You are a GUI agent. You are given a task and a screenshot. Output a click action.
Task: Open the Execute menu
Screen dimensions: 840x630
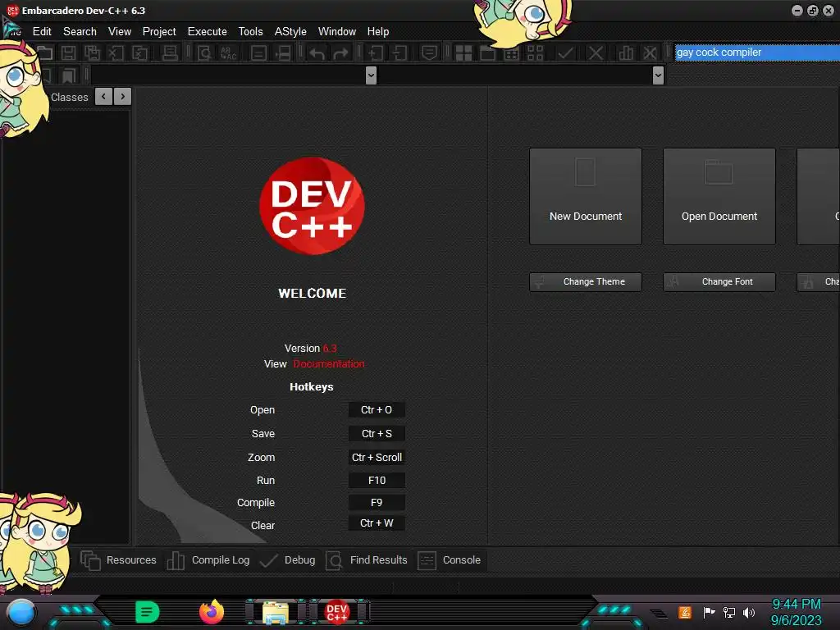[x=208, y=32]
